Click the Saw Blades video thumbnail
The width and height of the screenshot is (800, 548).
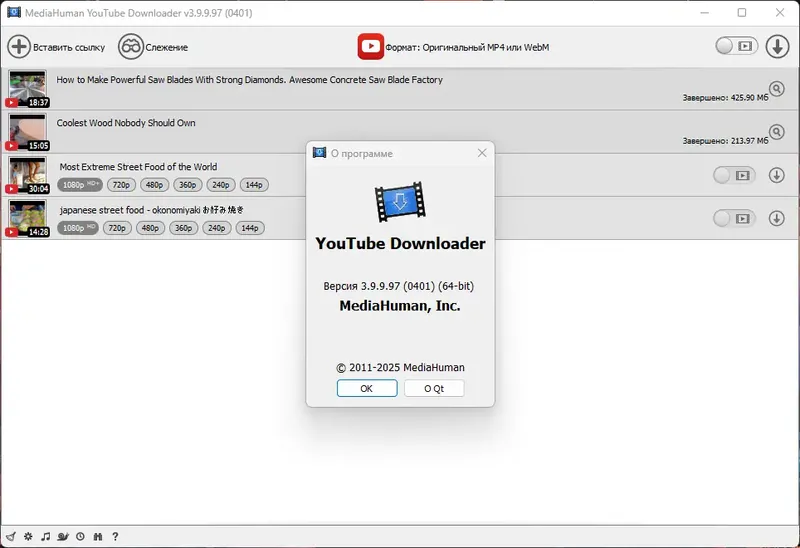pyautogui.click(x=28, y=89)
